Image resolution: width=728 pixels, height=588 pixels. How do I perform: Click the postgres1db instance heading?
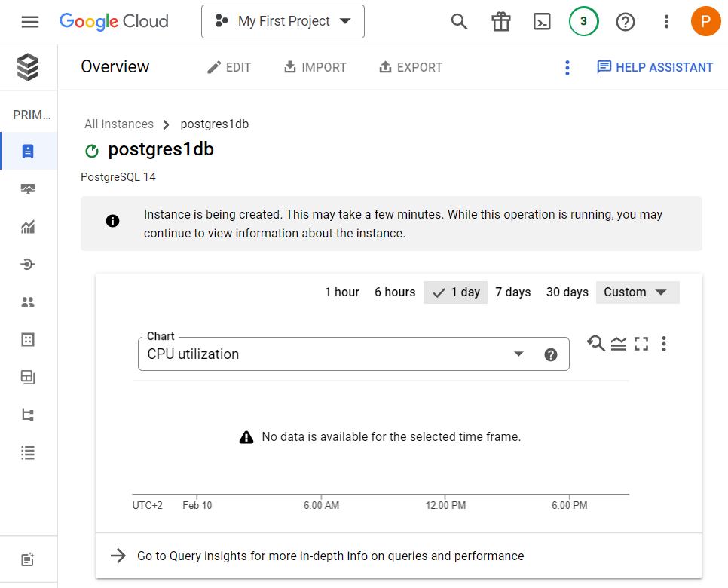click(161, 149)
